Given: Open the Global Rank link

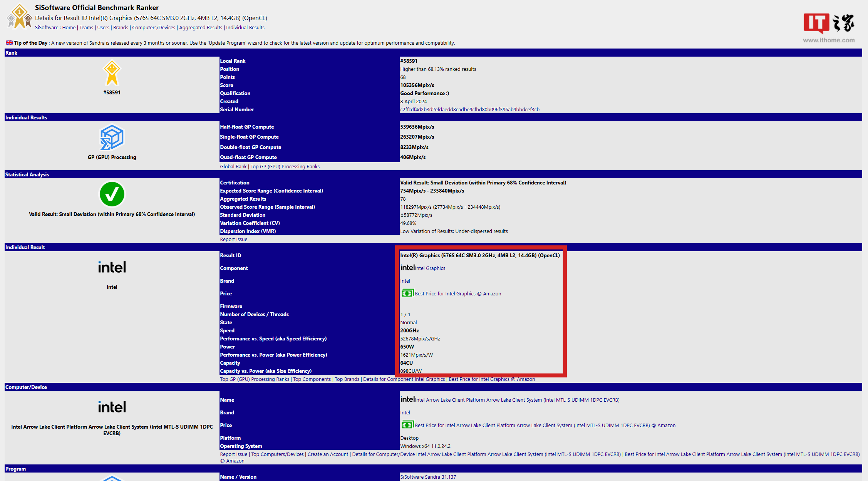Looking at the screenshot, I should [x=233, y=167].
